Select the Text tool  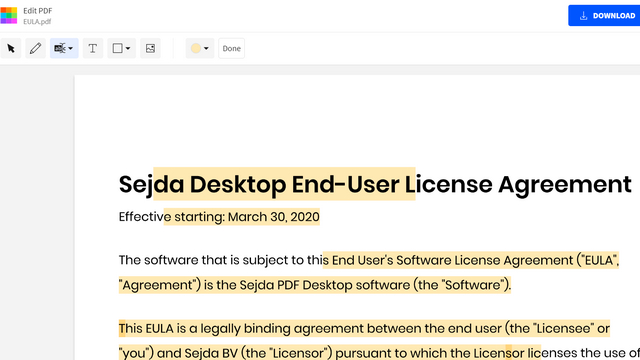tap(93, 48)
